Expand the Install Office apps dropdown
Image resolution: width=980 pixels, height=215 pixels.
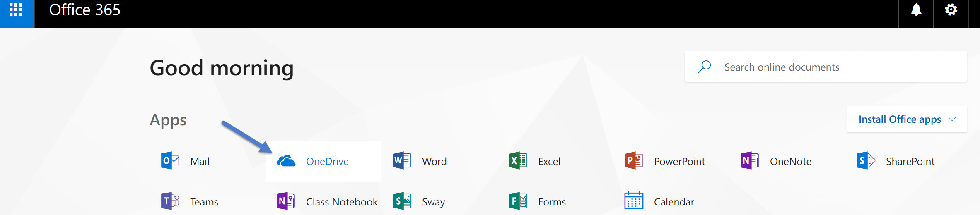[x=907, y=119]
